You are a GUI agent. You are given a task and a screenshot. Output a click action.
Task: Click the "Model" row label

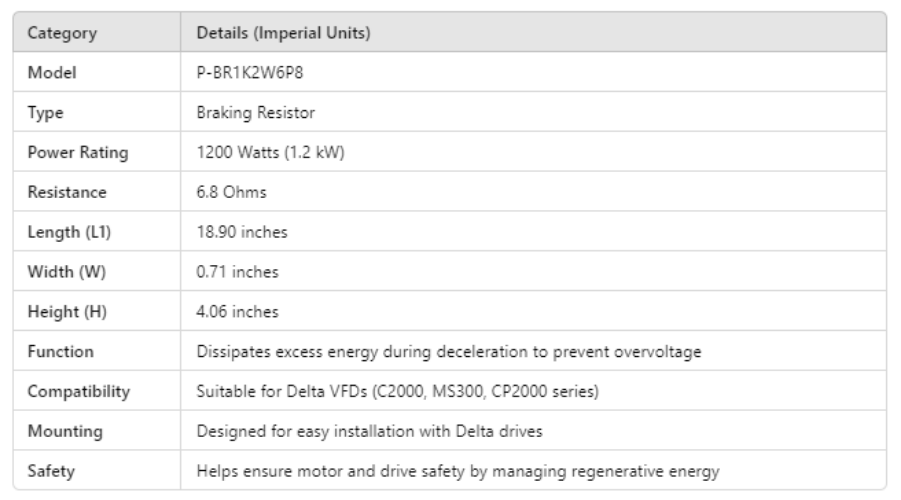tap(52, 73)
